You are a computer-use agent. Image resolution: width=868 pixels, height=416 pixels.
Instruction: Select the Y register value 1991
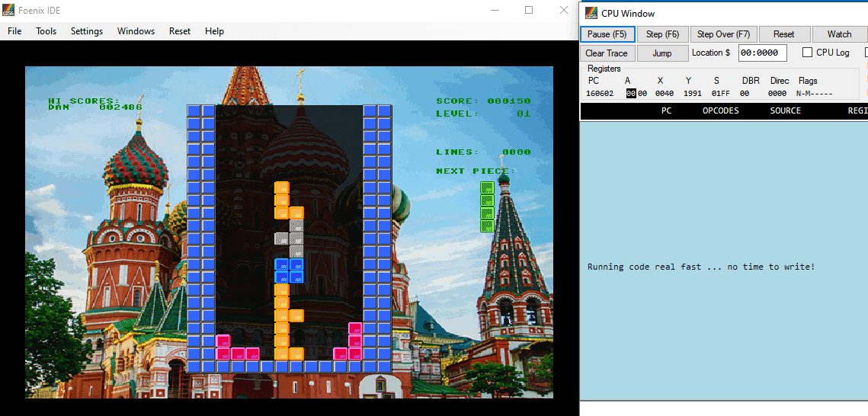tap(693, 94)
